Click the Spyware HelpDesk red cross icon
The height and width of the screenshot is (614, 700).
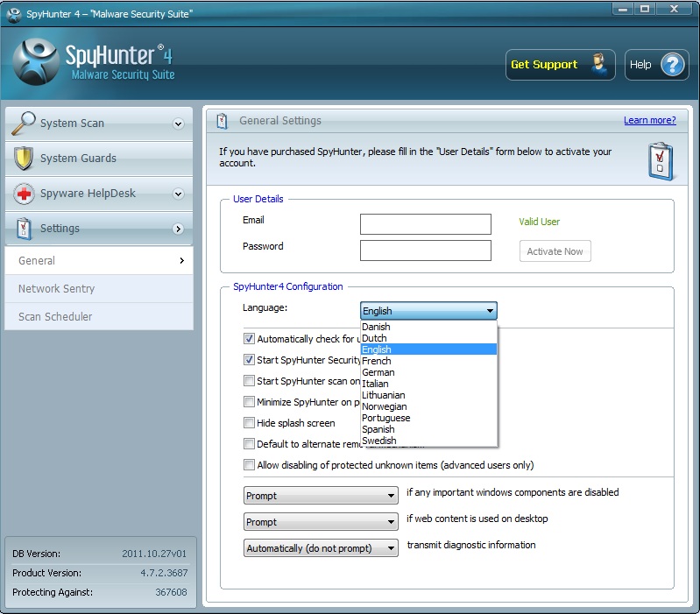25,194
